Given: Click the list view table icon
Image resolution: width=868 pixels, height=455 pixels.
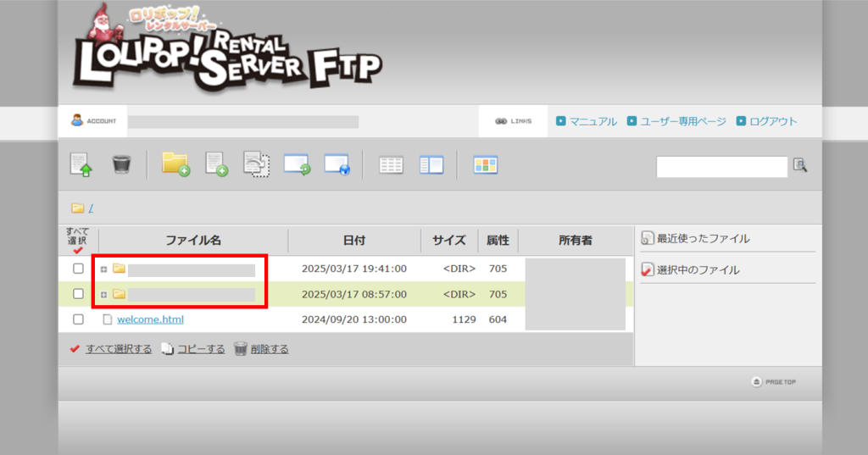Looking at the screenshot, I should (391, 165).
